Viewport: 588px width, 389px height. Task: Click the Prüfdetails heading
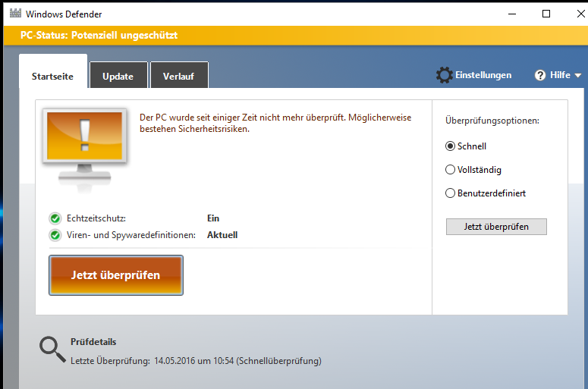click(x=93, y=342)
